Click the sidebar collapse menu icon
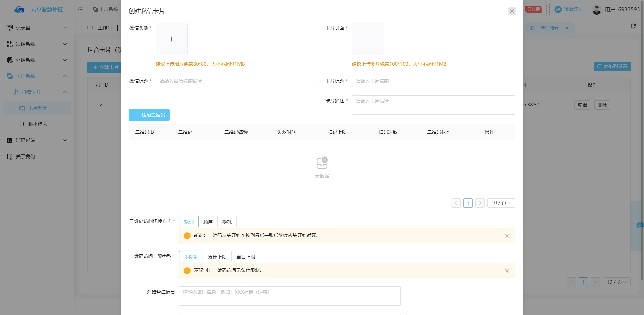The width and height of the screenshot is (644, 315). [80, 9]
